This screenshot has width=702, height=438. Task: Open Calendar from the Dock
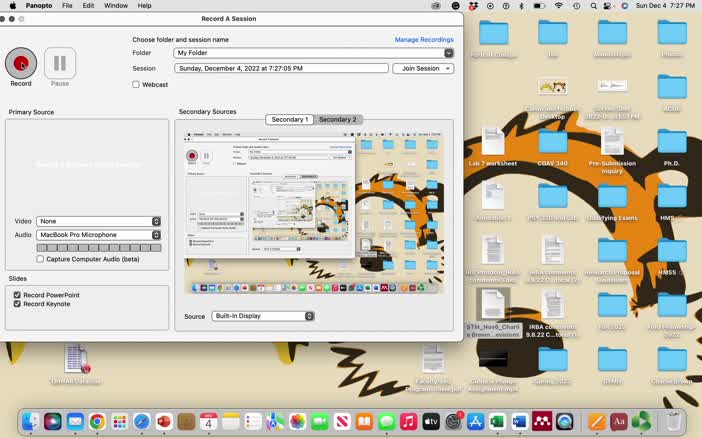[209, 421]
